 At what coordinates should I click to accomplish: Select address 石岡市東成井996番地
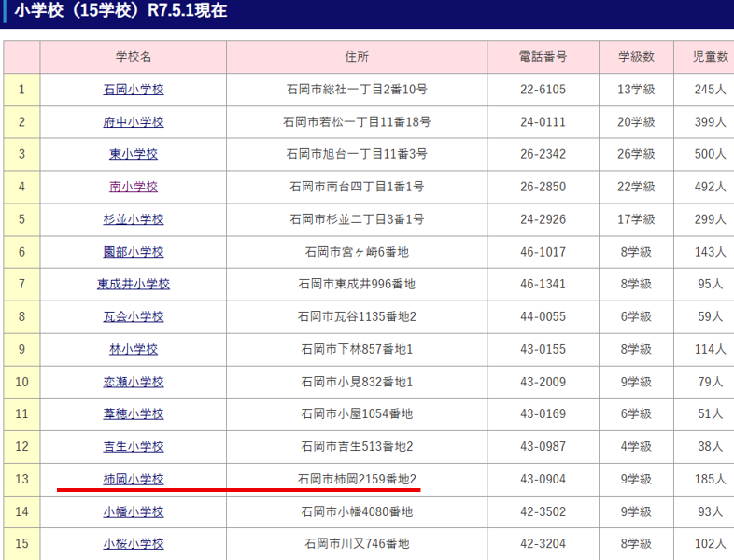pyautogui.click(x=357, y=284)
